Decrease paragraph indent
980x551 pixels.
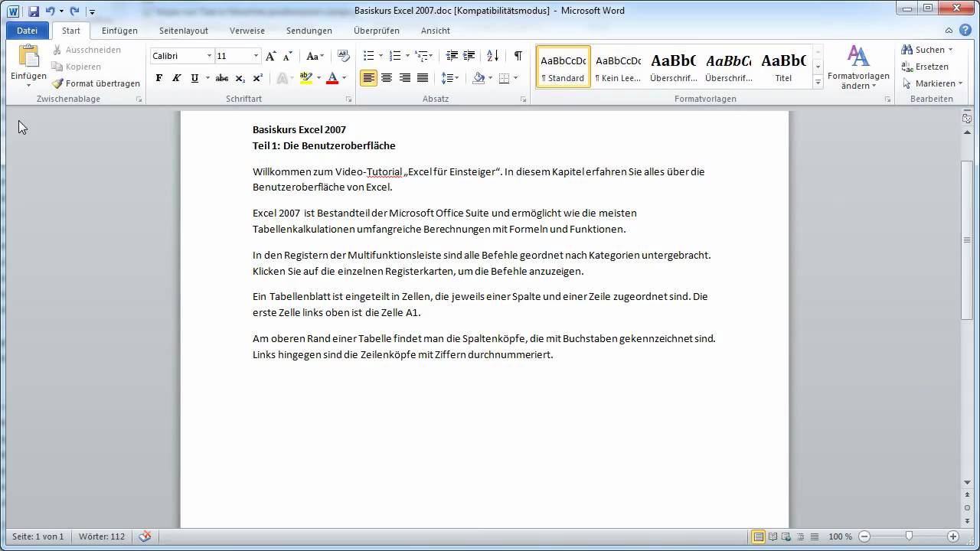pyautogui.click(x=452, y=56)
